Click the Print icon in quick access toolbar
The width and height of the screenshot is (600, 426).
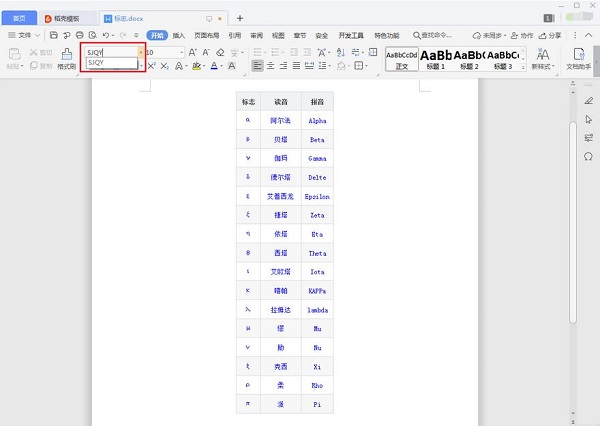(80, 35)
